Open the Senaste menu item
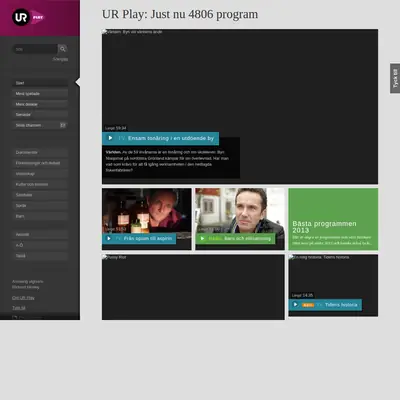Image resolution: width=400 pixels, height=400 pixels. pos(40,115)
